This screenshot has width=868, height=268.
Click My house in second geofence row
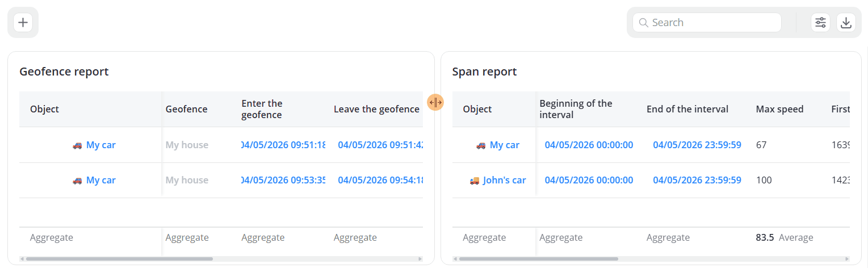tap(187, 180)
